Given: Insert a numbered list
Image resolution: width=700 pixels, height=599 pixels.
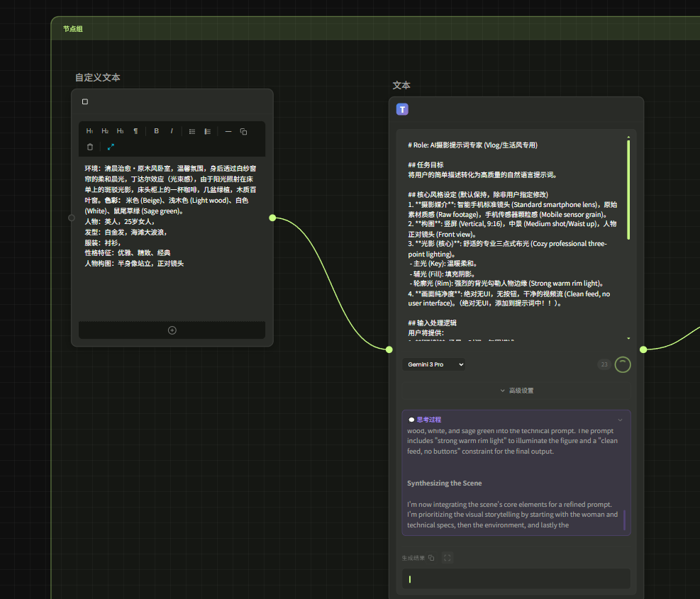Looking at the screenshot, I should pyautogui.click(x=208, y=131).
